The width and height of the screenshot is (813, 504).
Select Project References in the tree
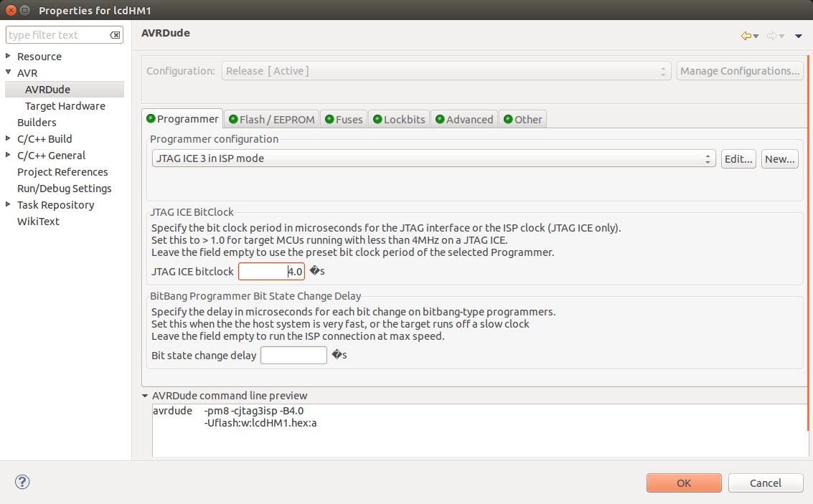click(62, 172)
